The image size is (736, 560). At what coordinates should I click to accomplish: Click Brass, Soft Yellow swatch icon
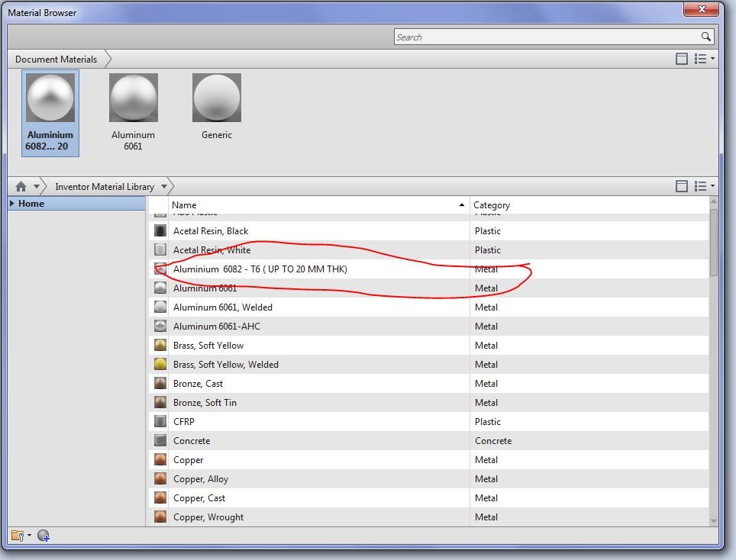tap(160, 345)
